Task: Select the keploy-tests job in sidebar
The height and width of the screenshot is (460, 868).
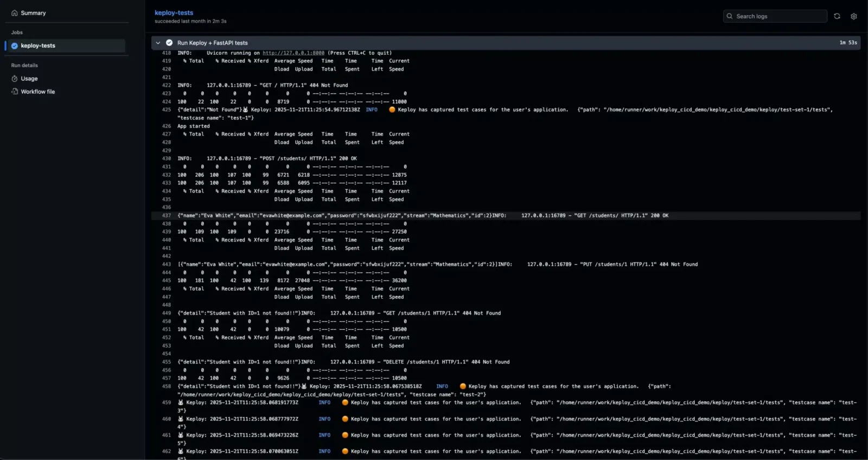Action: tap(38, 46)
